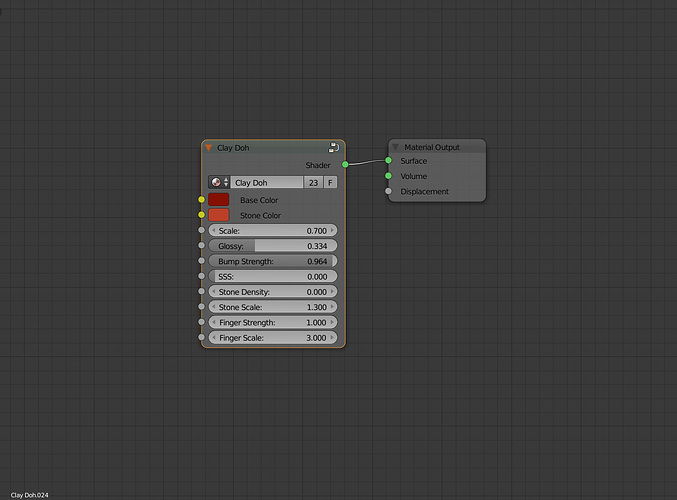Viewport: 677px width, 500px height.
Task: Click the Bump Strength slider
Action: [x=272, y=261]
